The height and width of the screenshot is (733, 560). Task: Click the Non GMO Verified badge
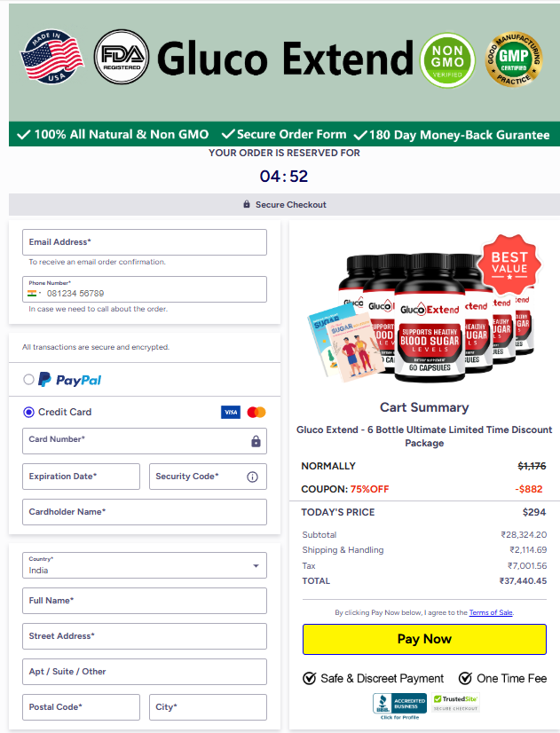(x=447, y=60)
